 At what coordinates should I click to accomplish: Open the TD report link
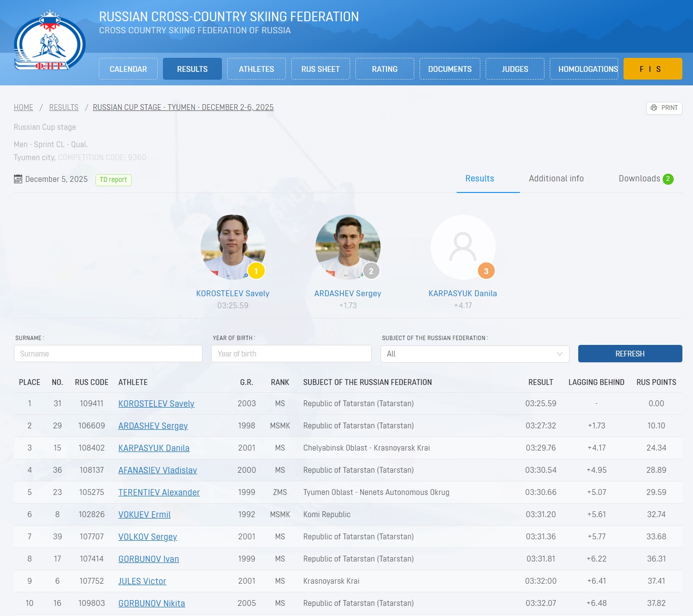(x=113, y=179)
